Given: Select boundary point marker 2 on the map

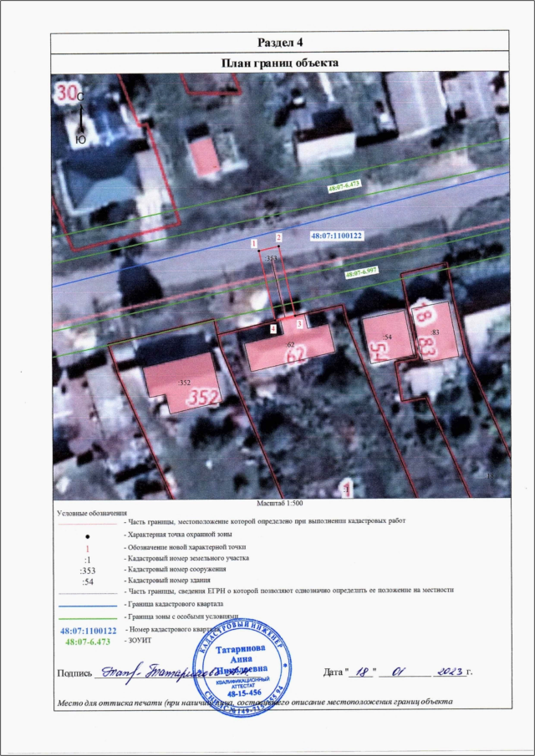Looking at the screenshot, I should point(279,237).
